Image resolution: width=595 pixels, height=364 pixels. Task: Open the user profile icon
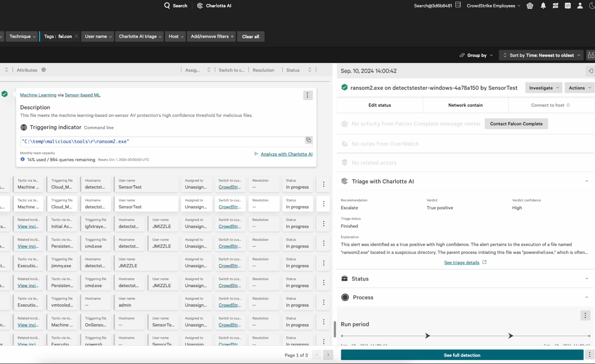580,6
